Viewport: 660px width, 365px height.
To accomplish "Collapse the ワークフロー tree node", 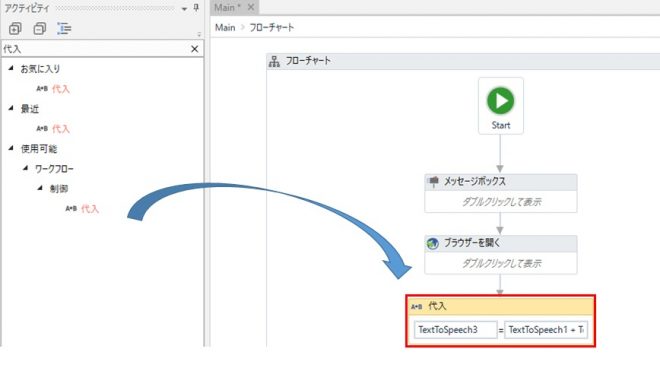I will pyautogui.click(x=26, y=168).
